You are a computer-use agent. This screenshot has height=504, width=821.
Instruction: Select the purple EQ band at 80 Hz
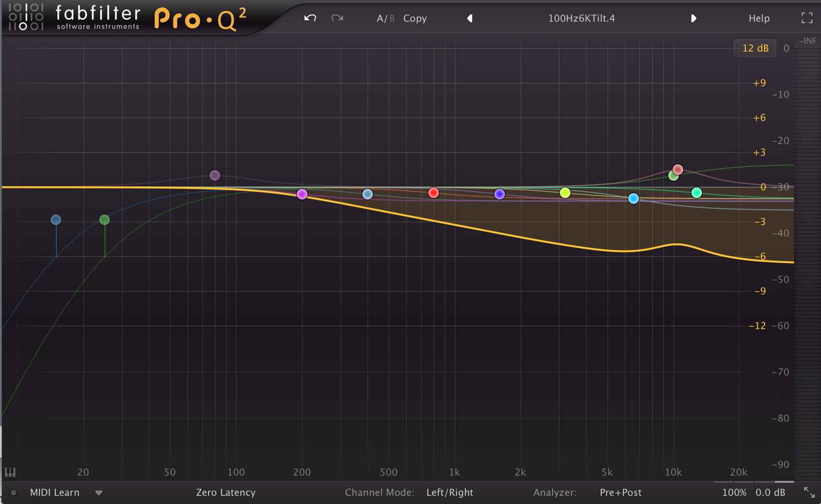pos(215,175)
